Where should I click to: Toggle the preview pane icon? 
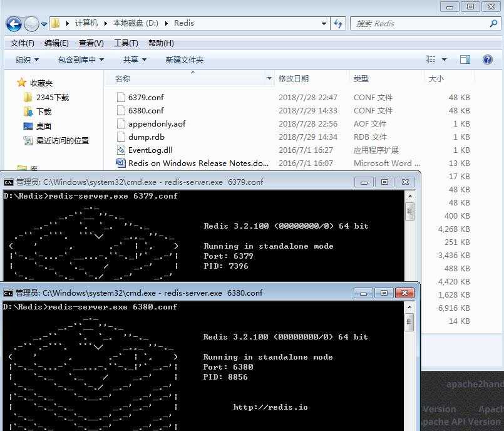click(x=465, y=60)
